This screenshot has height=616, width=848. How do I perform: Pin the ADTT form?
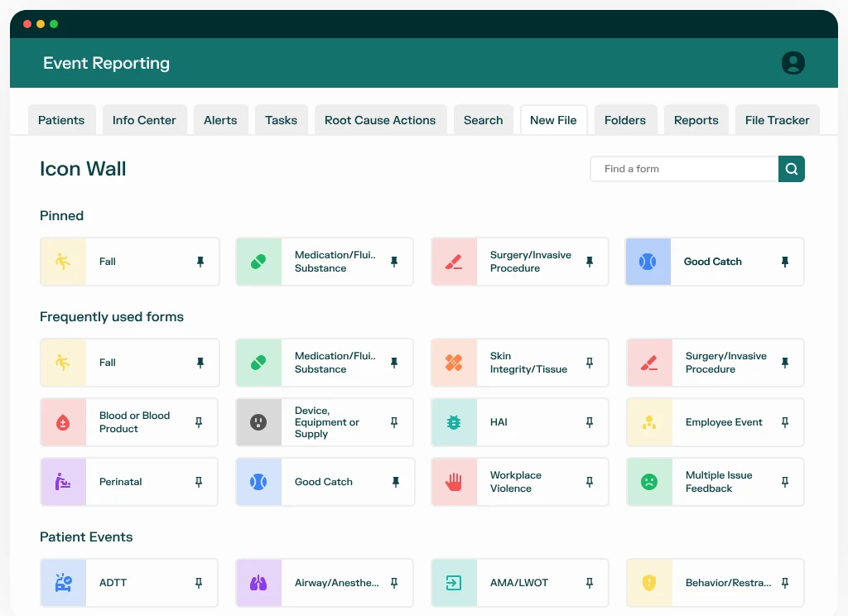click(199, 583)
